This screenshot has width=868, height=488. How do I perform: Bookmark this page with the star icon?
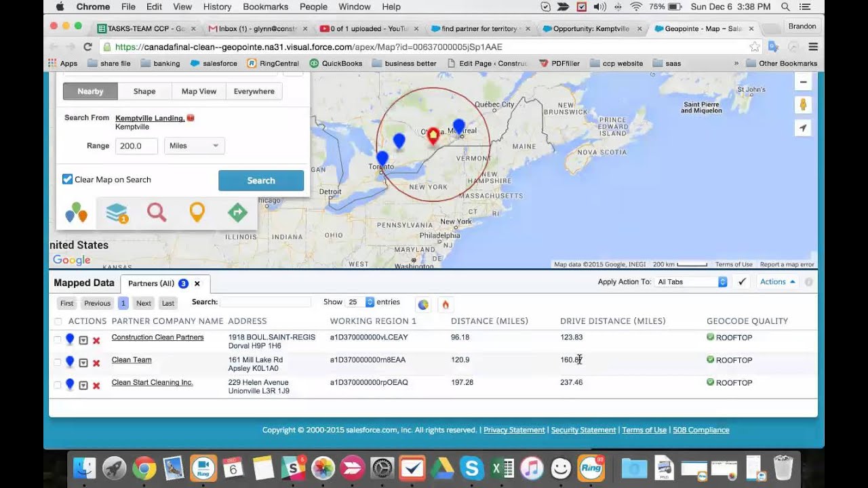pos(754,47)
